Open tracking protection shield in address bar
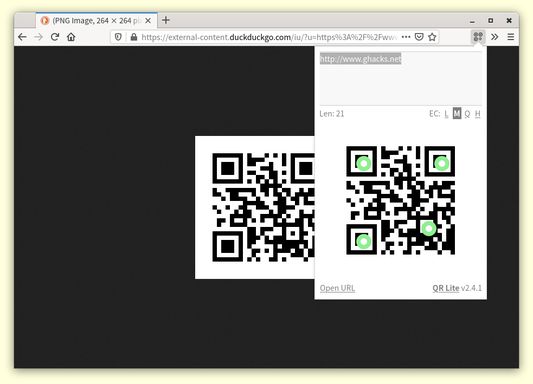The width and height of the screenshot is (533, 384). [118, 37]
